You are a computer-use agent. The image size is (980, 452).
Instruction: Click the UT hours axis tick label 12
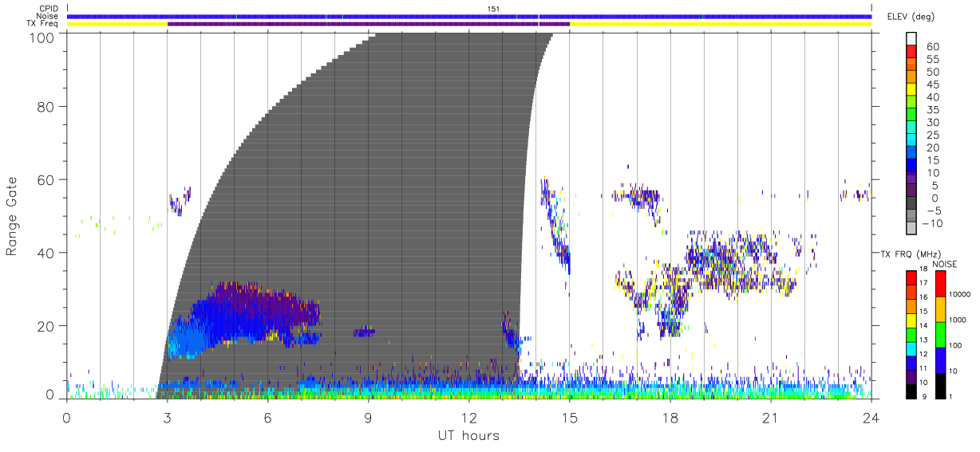(469, 419)
